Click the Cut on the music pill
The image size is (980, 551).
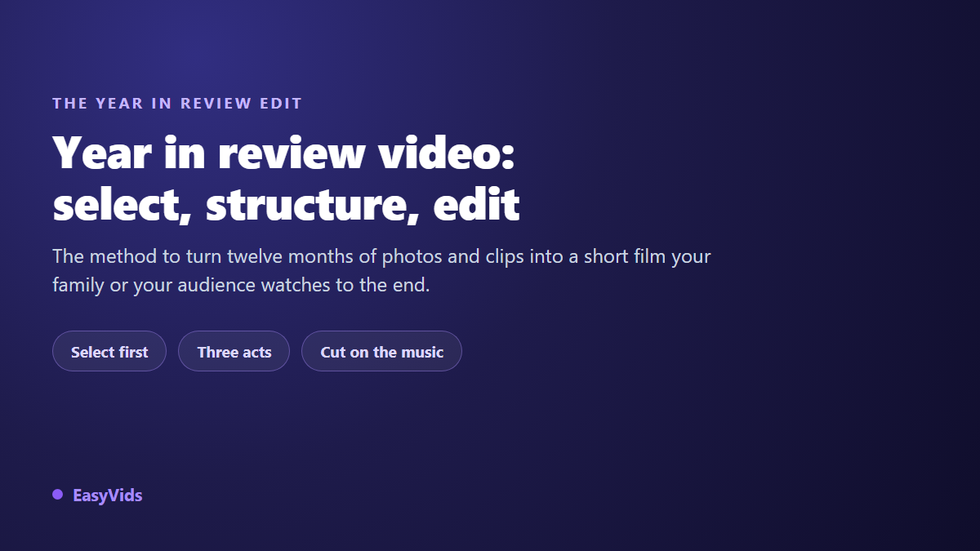click(381, 351)
